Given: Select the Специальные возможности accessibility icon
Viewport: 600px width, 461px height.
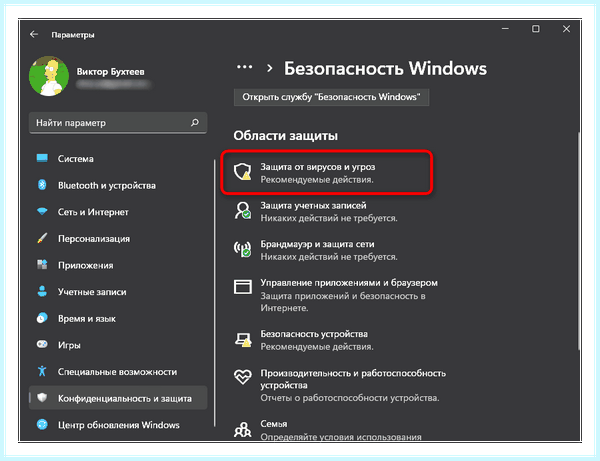Looking at the screenshot, I should (42, 371).
